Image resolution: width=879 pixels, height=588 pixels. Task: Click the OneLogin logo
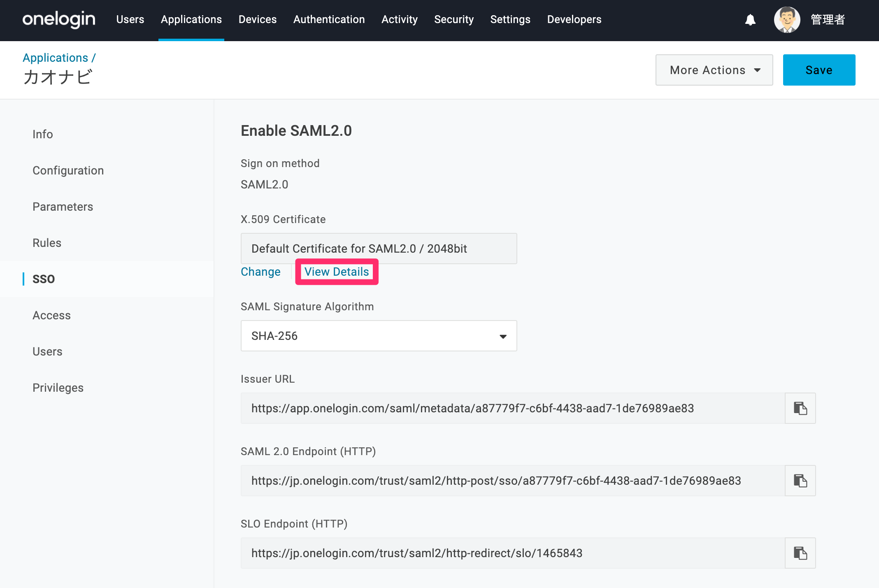pyautogui.click(x=59, y=19)
